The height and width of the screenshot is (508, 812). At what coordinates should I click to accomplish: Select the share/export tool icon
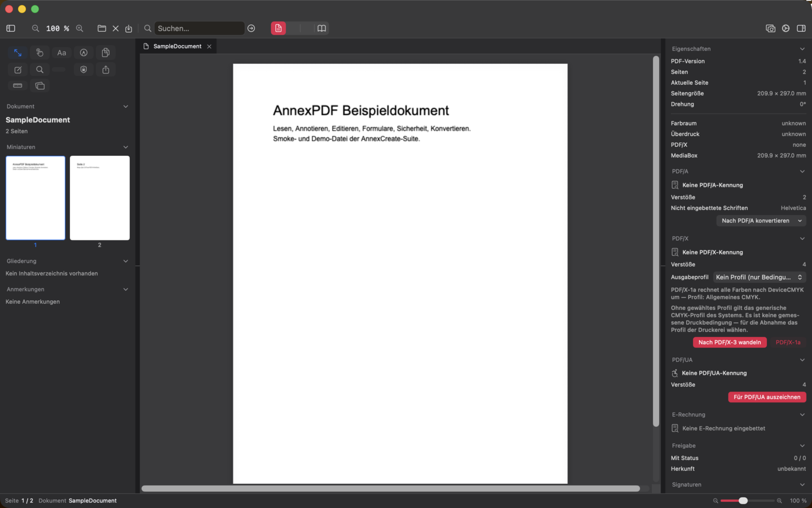[x=105, y=70]
